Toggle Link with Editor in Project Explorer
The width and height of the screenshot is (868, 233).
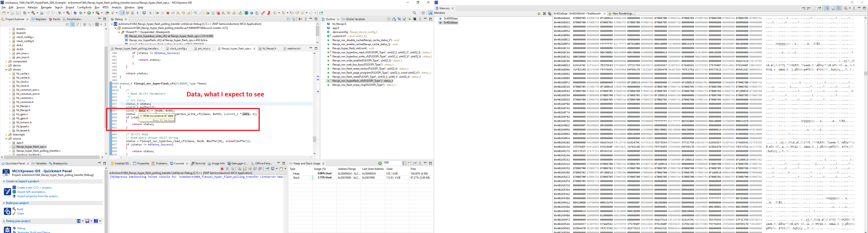(73, 25)
